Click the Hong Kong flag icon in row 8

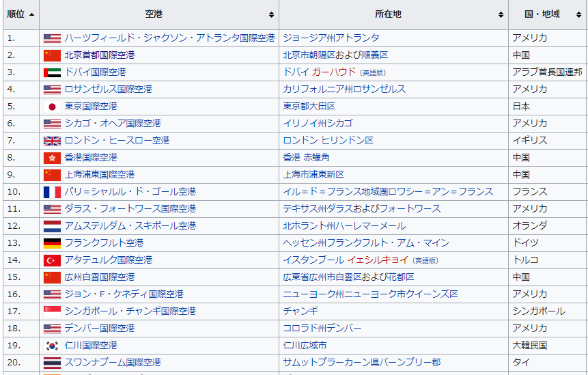coord(52,158)
